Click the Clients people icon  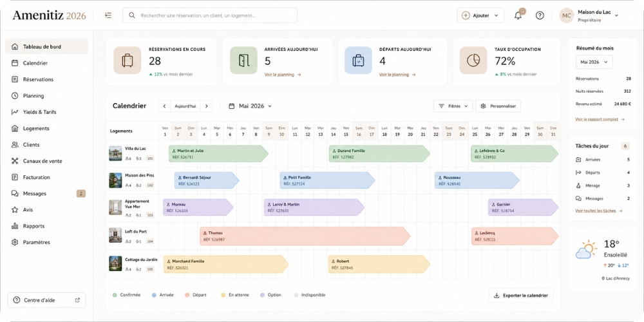pos(15,144)
